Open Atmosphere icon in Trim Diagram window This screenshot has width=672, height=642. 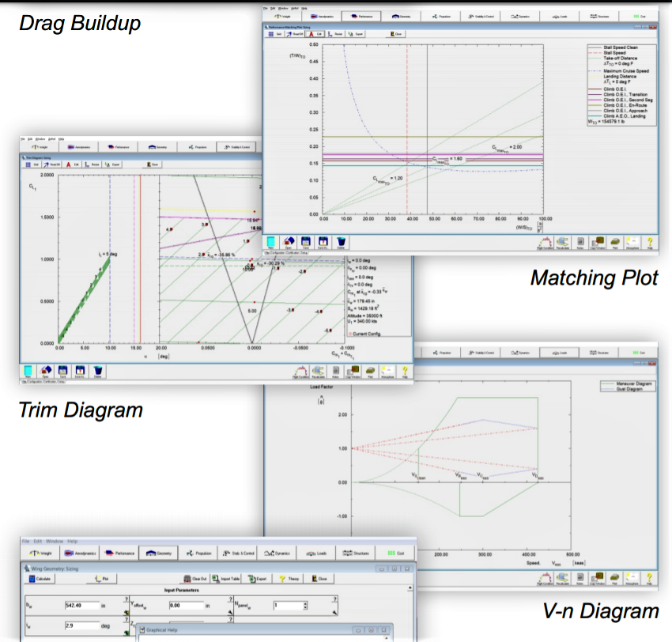tap(387, 372)
